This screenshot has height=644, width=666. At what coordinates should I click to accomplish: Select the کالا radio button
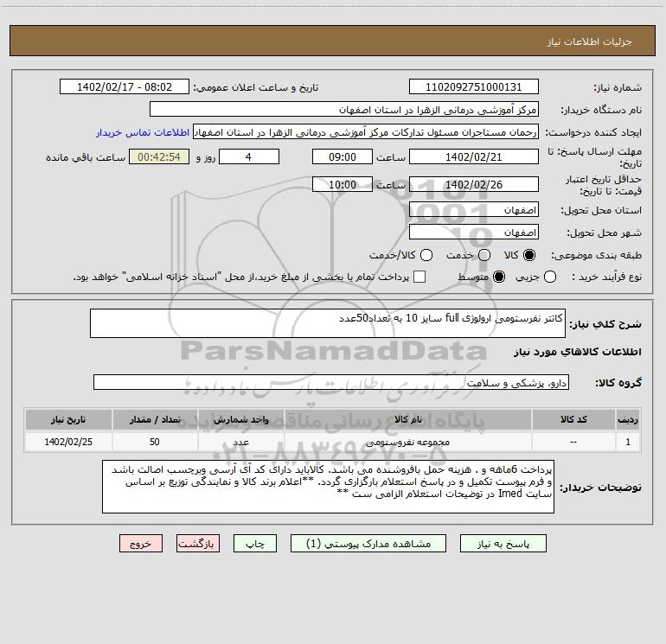pos(529,255)
